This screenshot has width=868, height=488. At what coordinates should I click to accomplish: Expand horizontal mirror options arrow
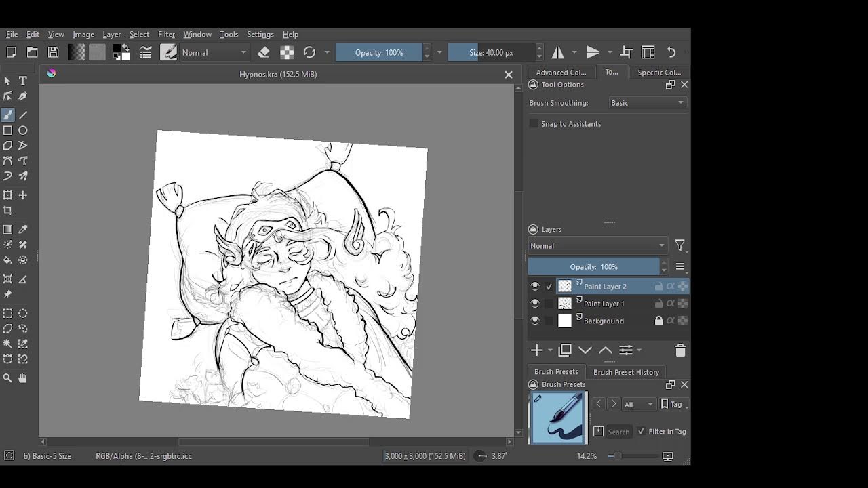574,52
